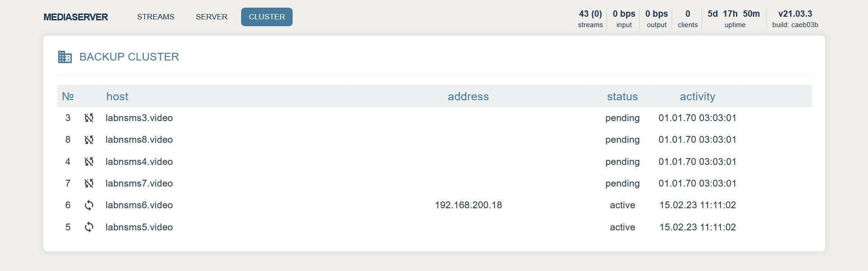Click the sync icon for labnsms5.video
This screenshot has width=868, height=271.
pos(89,227)
